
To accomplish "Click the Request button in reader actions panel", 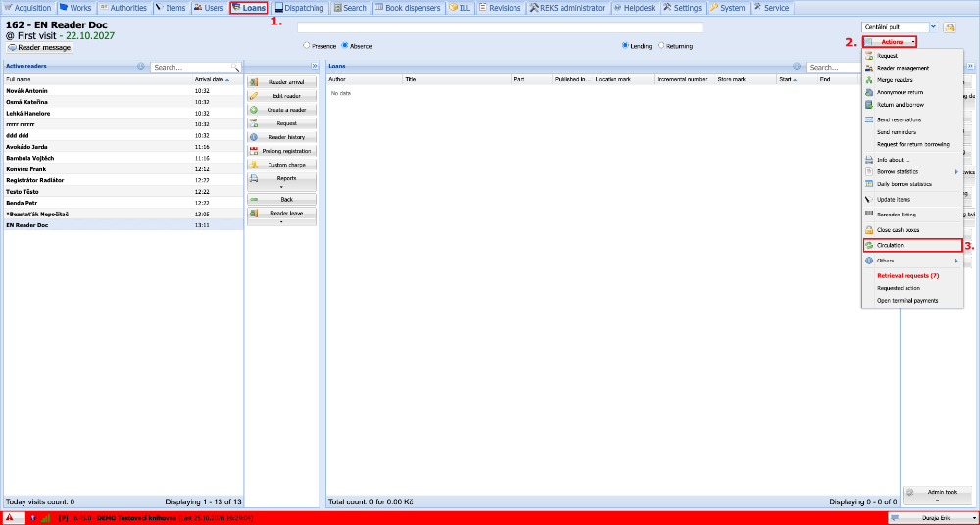I will (x=281, y=123).
